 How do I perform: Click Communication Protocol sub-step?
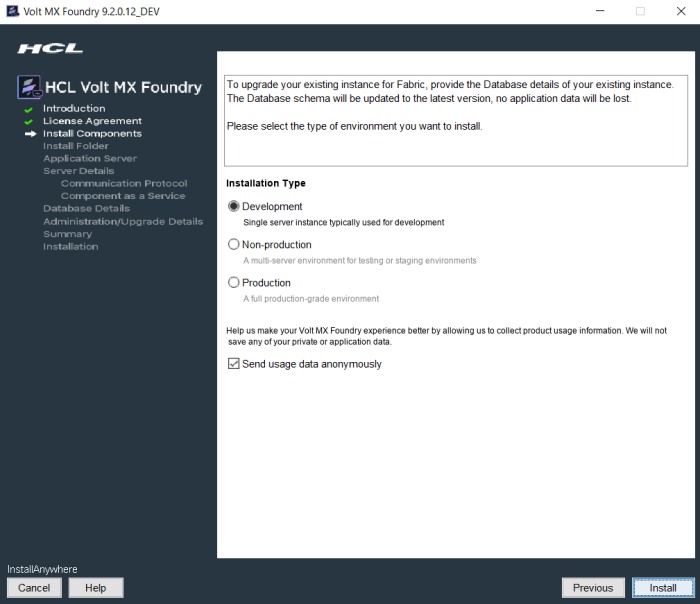(x=124, y=183)
